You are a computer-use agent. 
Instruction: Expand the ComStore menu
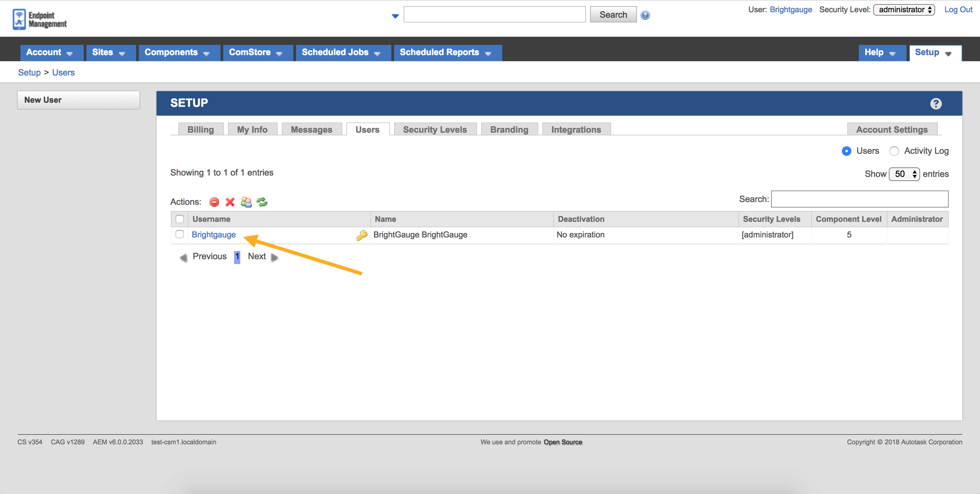click(x=258, y=52)
